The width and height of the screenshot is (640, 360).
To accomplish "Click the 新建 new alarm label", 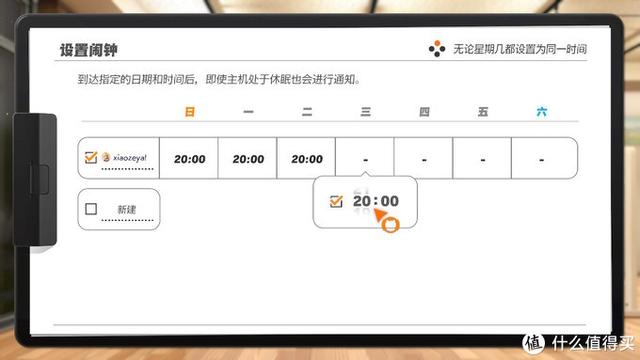I will tap(127, 209).
